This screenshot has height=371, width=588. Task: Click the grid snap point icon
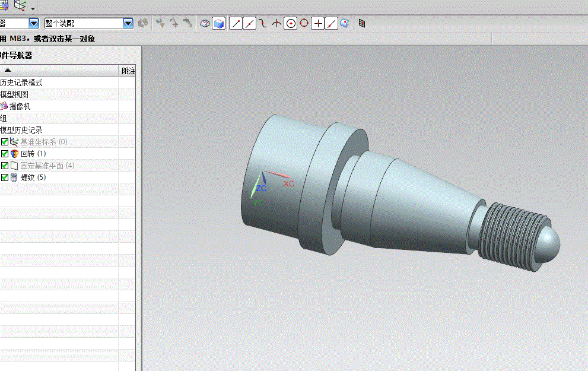click(x=362, y=23)
